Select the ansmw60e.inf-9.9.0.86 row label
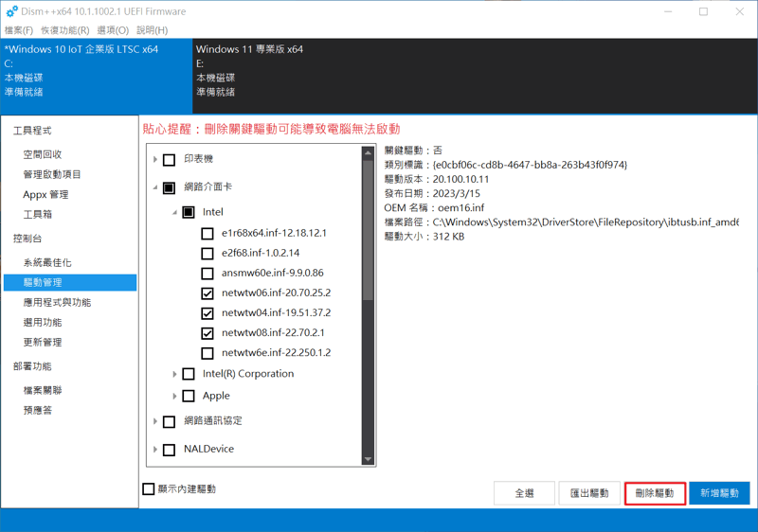758x532 pixels. coord(272,273)
